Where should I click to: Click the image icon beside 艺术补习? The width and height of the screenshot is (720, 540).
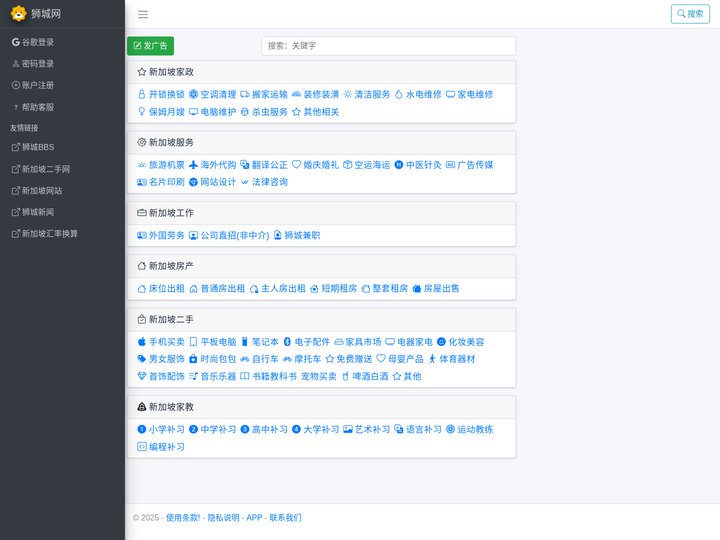[348, 429]
